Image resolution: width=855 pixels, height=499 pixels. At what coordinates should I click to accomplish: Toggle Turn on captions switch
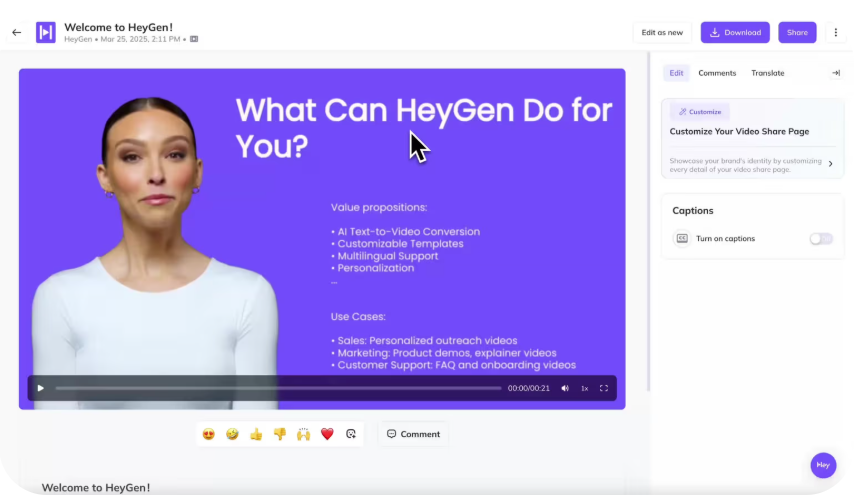[x=821, y=239]
